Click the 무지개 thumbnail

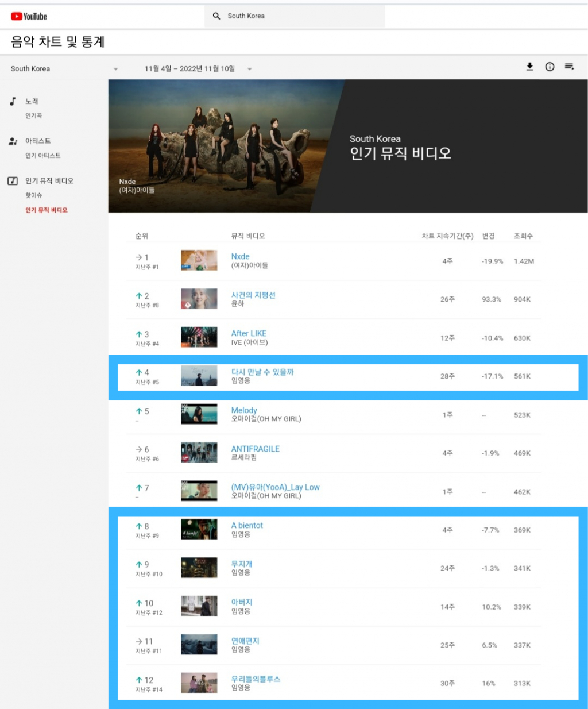199,568
